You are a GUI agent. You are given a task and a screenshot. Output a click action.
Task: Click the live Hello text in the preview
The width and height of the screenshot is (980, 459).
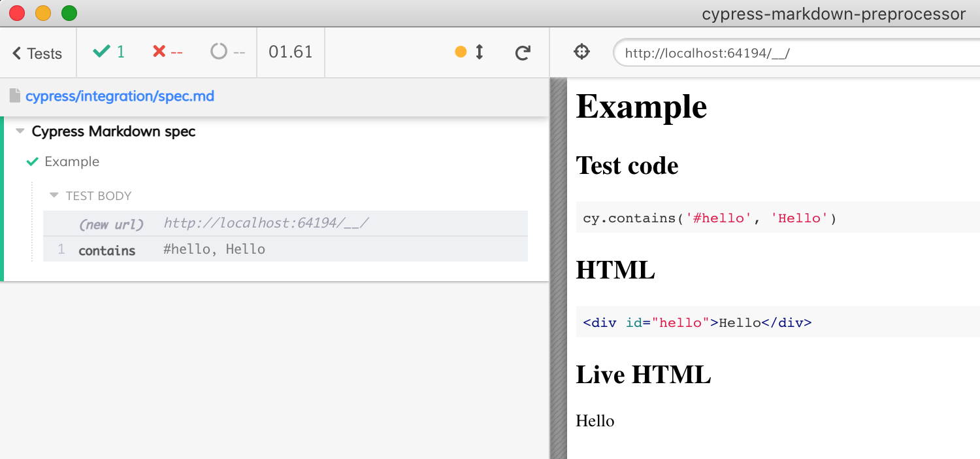pyautogui.click(x=595, y=420)
